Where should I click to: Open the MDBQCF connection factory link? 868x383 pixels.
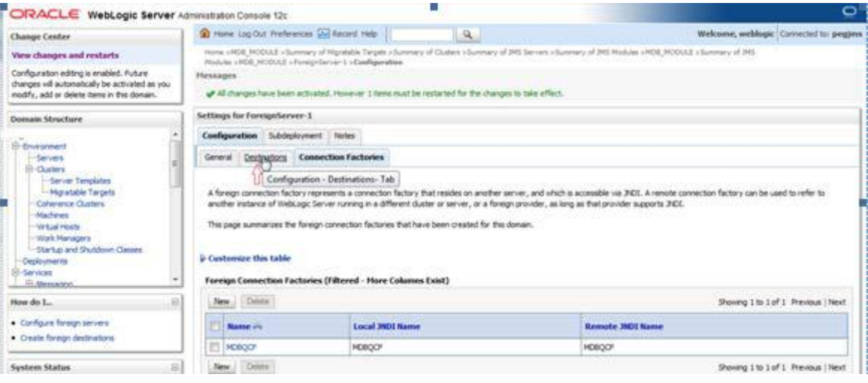241,347
